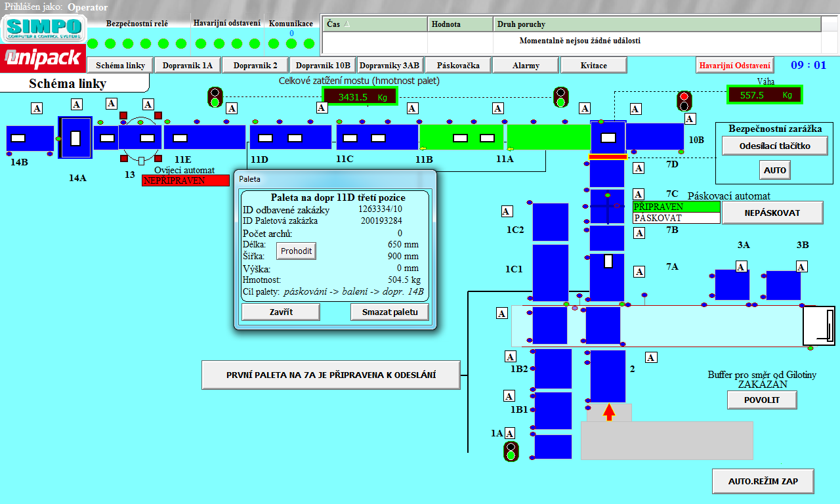The height and width of the screenshot is (504, 840).
Task: Click the PRVNÍ PALETA NA 7A message button
Action: coord(331,375)
